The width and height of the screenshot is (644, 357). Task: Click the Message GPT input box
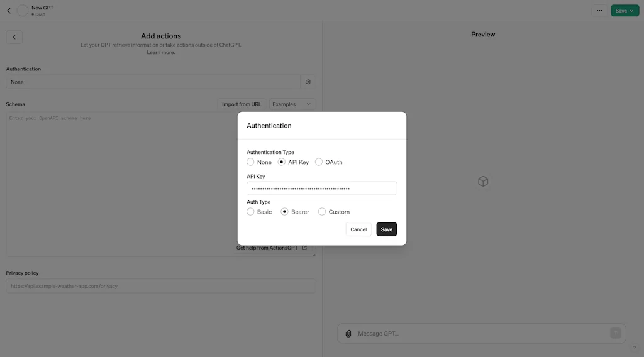click(x=481, y=334)
